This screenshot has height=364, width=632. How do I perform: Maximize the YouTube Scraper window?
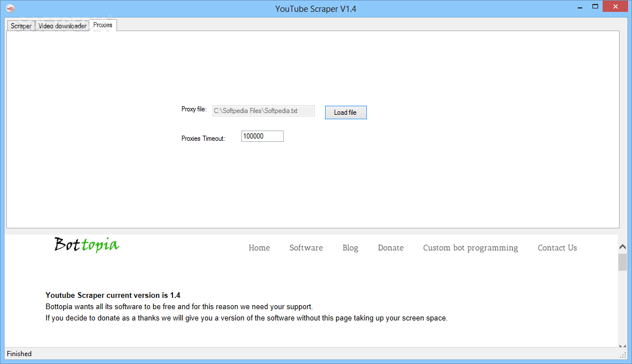coord(595,6)
